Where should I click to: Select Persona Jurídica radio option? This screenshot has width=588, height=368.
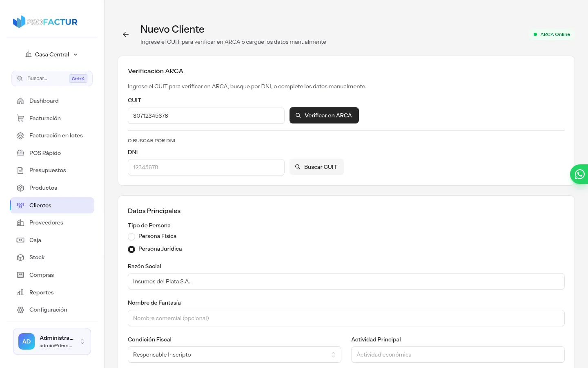click(x=131, y=249)
